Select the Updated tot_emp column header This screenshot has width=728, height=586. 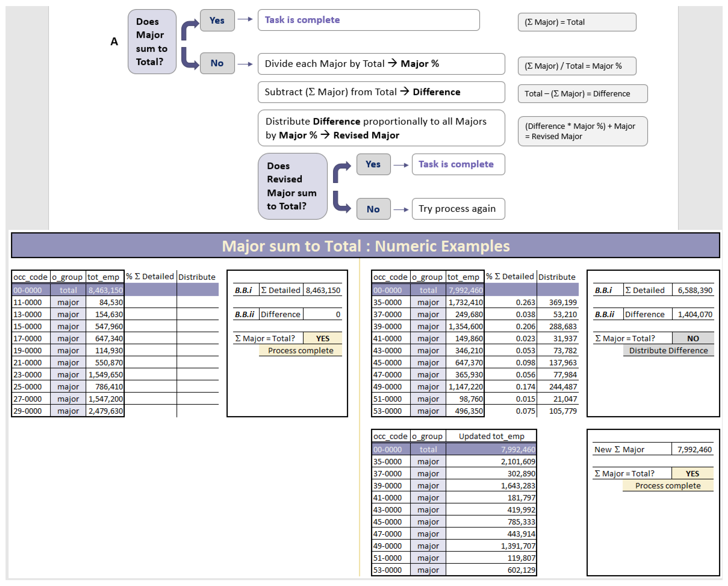(x=491, y=436)
